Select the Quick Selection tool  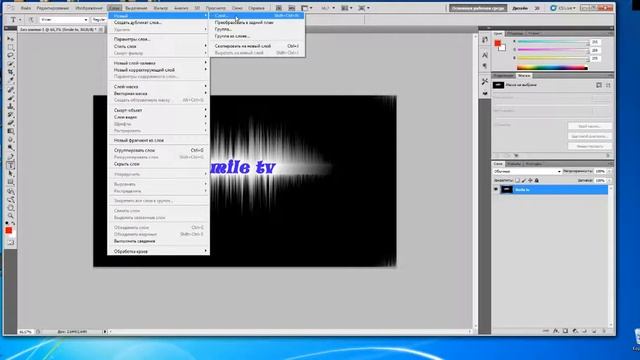pyautogui.click(x=11, y=64)
